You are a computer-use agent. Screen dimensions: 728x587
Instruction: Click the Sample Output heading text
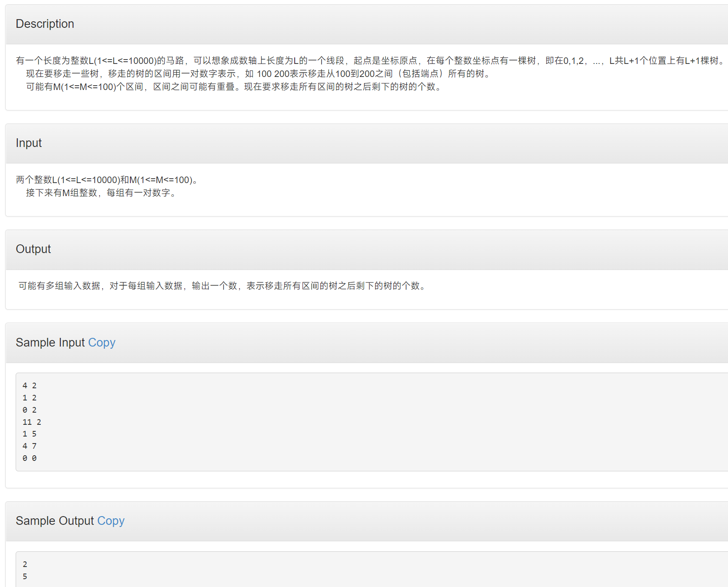coord(55,521)
